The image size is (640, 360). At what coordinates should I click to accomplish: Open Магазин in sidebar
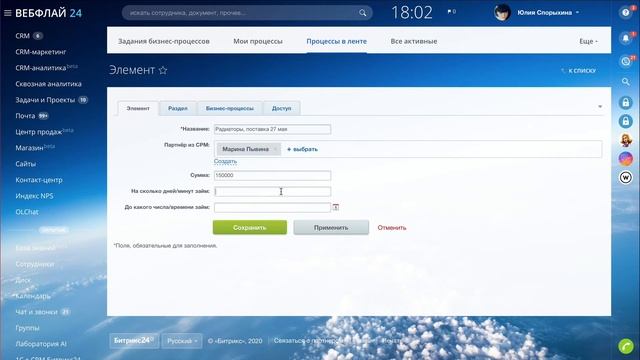[29, 148]
